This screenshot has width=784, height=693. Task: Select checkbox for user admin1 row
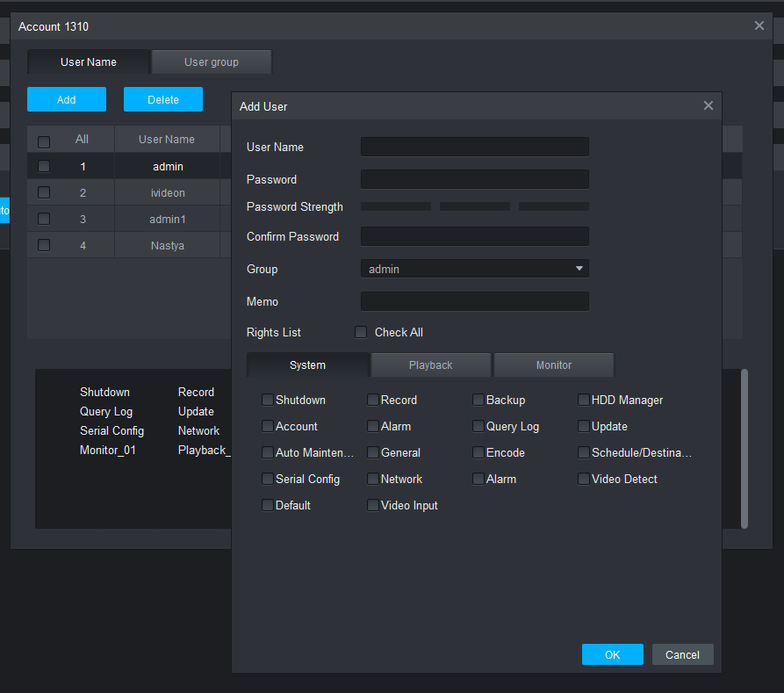pyautogui.click(x=44, y=219)
